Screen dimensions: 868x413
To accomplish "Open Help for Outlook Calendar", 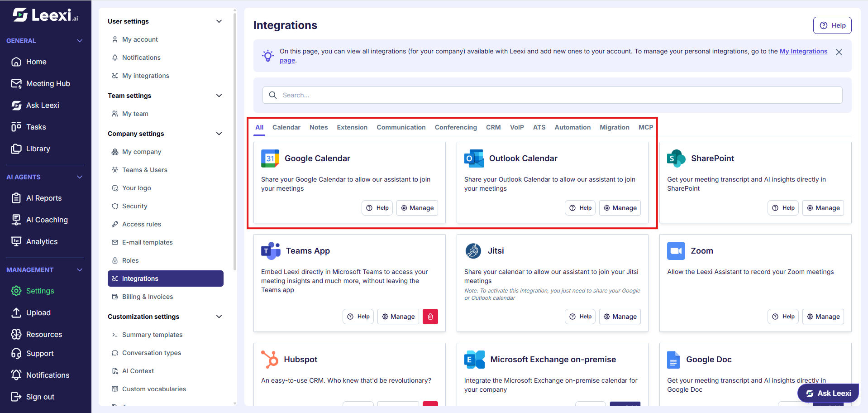I will tap(580, 208).
